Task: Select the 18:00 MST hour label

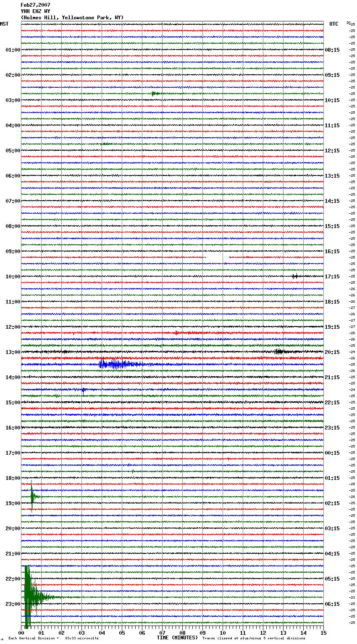Action: (x=13, y=478)
